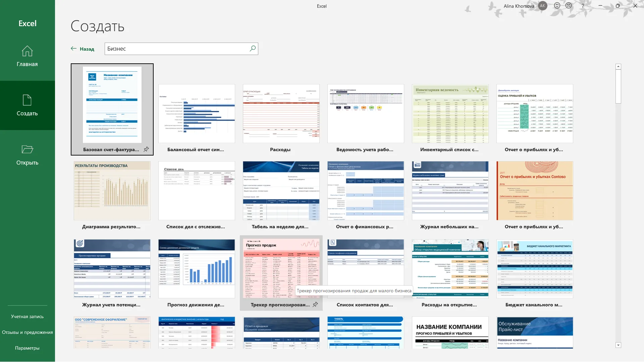Select Прогноз движения де... template
Screen dimensions: 644x362
pos(197,269)
